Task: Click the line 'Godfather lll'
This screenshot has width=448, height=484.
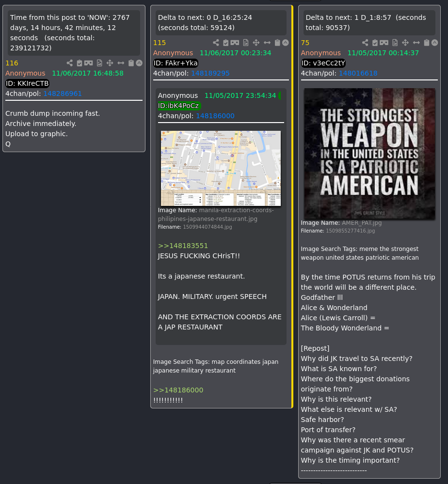Action: (x=321, y=297)
